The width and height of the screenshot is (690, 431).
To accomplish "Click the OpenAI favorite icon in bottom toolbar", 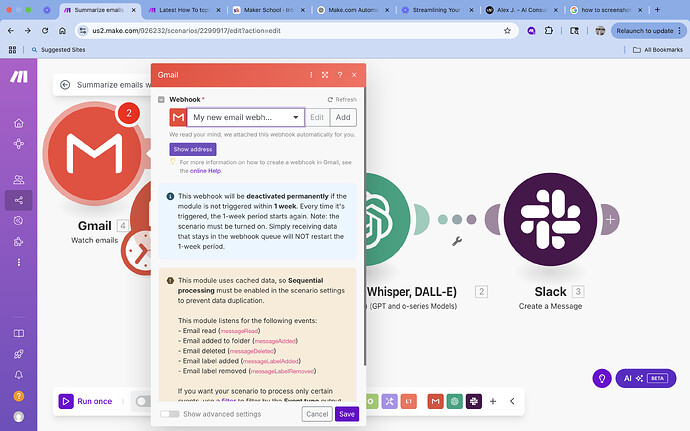I will [455, 401].
